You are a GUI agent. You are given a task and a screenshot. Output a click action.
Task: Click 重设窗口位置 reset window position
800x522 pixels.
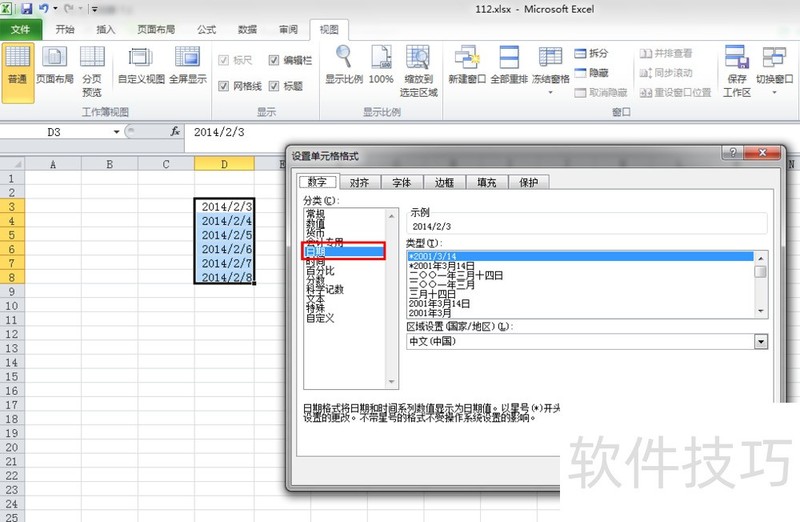coord(675,92)
